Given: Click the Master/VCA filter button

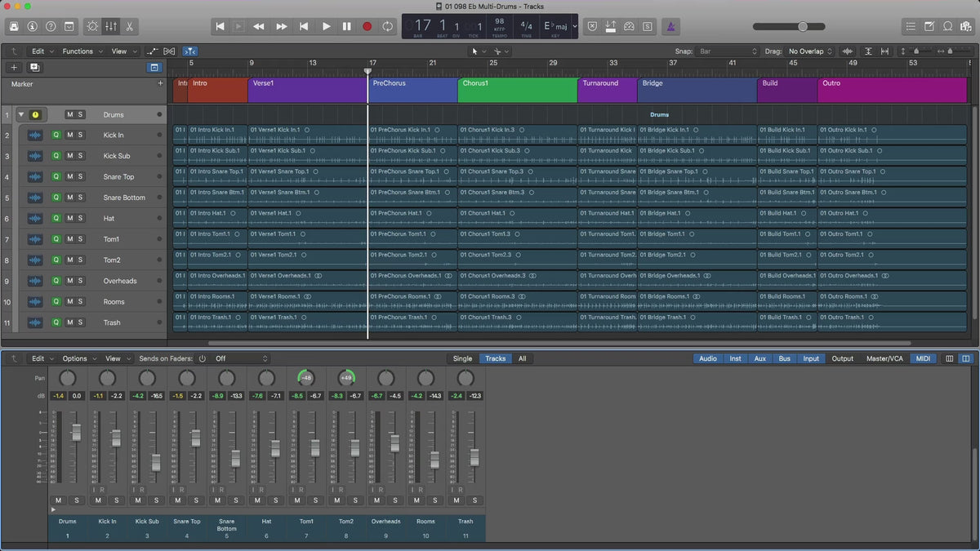Looking at the screenshot, I should 884,358.
